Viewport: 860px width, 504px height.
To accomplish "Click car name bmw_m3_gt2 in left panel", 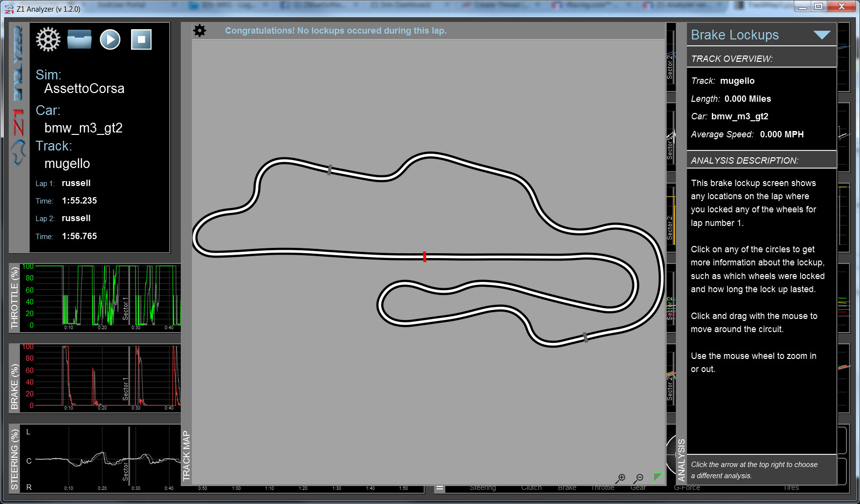I will point(83,128).
